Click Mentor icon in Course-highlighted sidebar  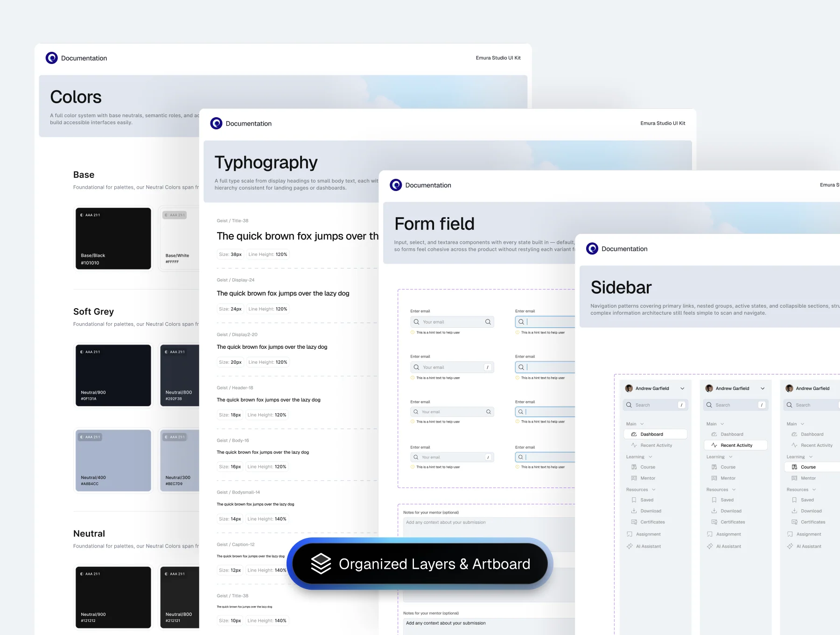794,478
